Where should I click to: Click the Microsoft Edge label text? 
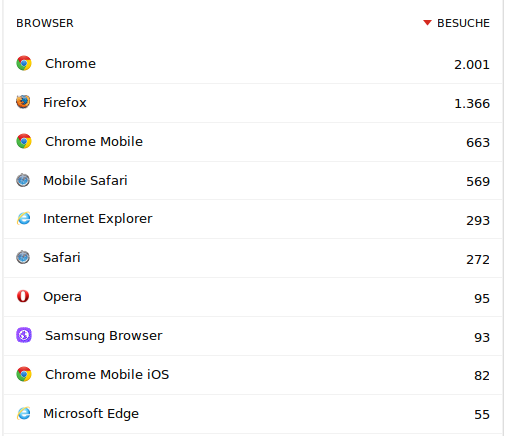coord(91,414)
